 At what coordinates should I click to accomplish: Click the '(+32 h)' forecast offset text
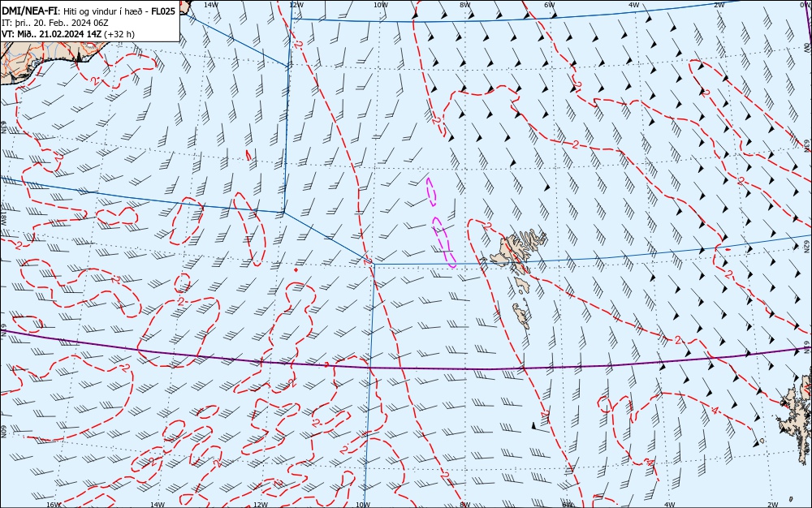(119, 34)
